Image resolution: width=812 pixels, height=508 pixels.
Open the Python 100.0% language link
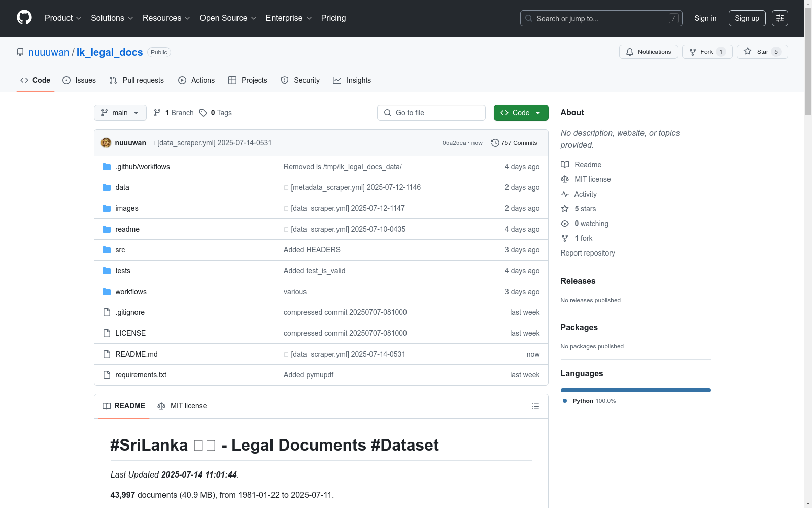[x=589, y=401]
